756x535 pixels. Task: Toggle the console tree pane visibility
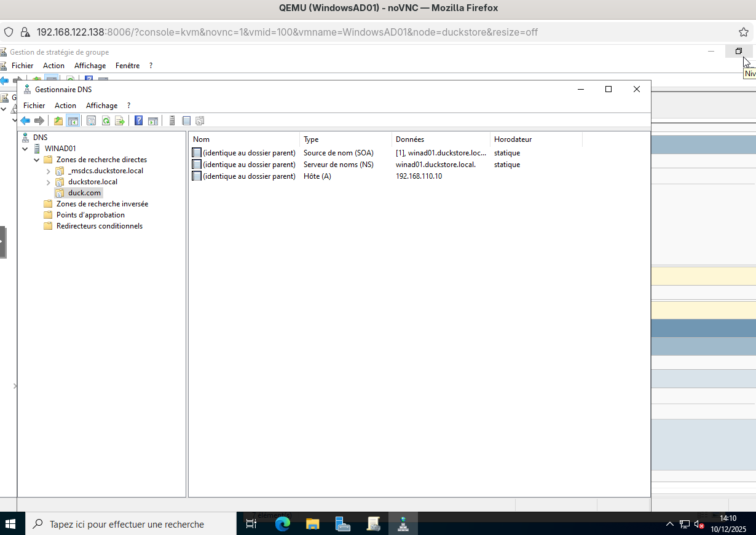coord(73,120)
